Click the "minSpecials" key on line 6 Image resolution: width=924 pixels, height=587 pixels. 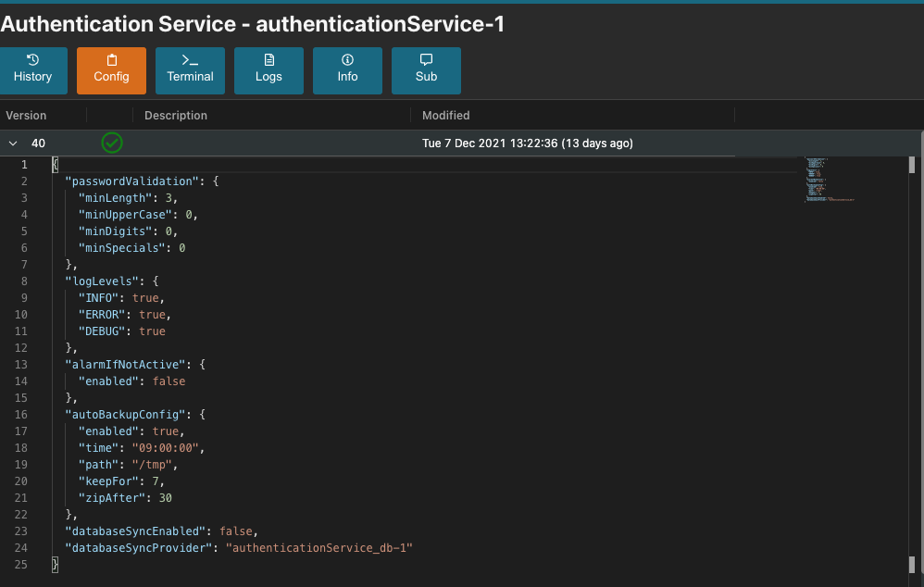(122, 248)
